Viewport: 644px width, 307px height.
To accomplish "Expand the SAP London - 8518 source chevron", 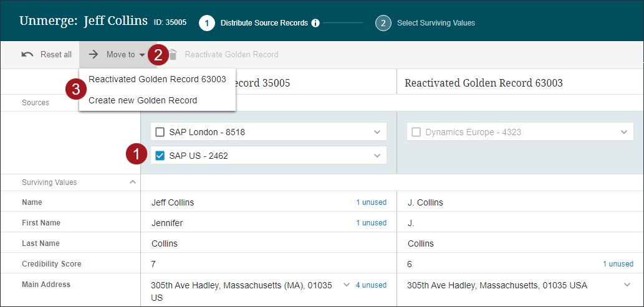I will 377,132.
